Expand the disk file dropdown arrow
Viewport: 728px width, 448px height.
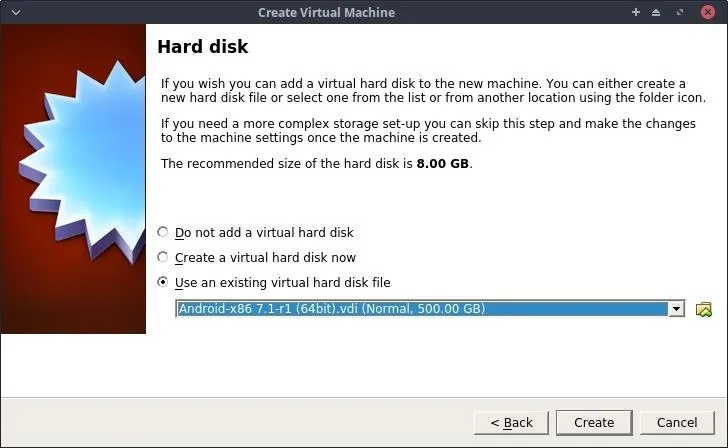(676, 309)
